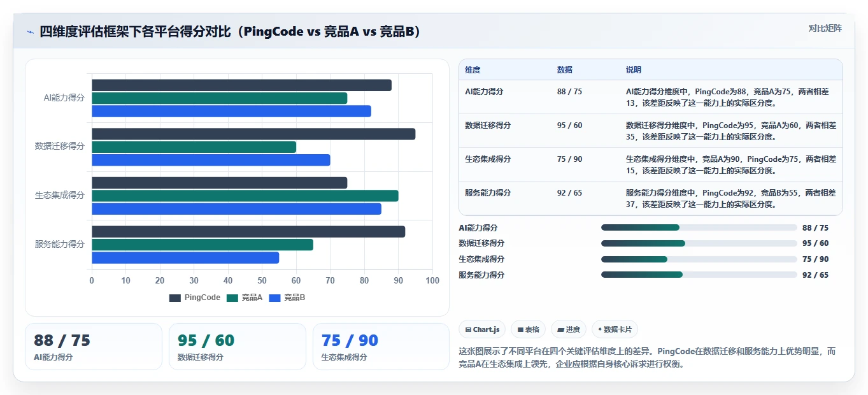Click the 服务能力得分 cell in the table
868x395 pixels.
coord(488,193)
